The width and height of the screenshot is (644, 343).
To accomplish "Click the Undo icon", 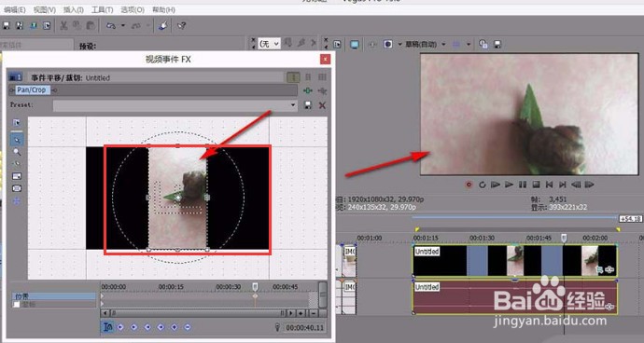I will click(x=110, y=25).
